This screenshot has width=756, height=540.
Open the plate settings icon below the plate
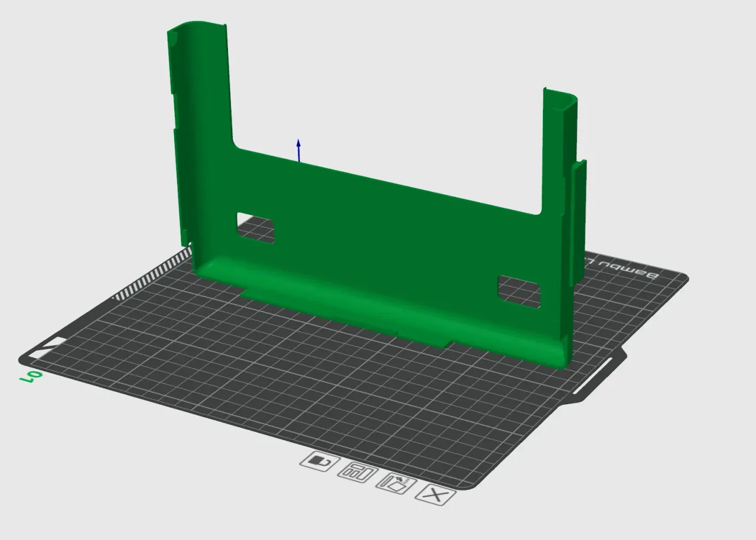coord(357,473)
